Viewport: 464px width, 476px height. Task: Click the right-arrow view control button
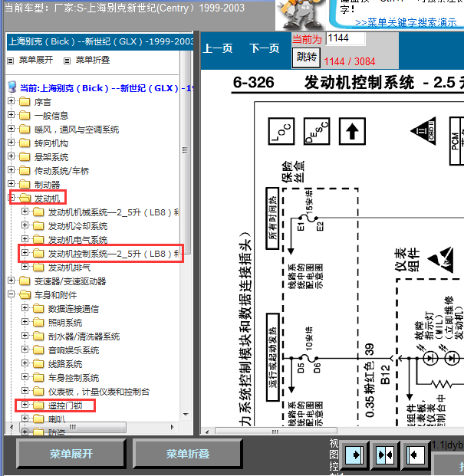coord(354,455)
